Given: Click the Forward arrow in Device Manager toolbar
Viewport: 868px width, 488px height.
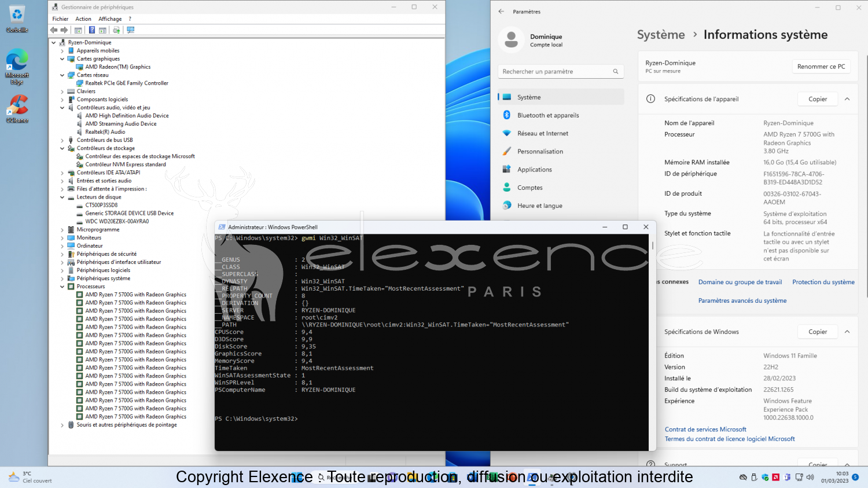Looking at the screenshot, I should (64, 30).
